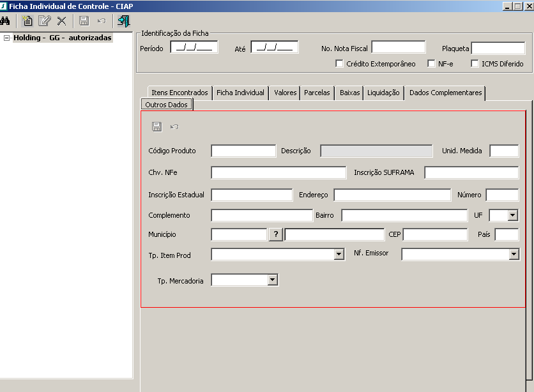The height and width of the screenshot is (392, 534).
Task: Click the Código Produto input field
Action: coord(243,151)
